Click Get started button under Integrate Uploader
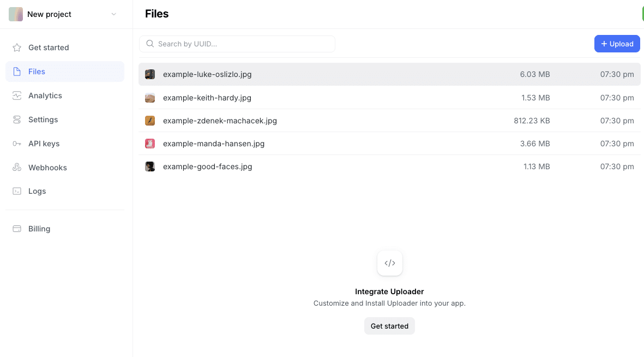Viewport: 644px width, 357px height. pos(389,326)
